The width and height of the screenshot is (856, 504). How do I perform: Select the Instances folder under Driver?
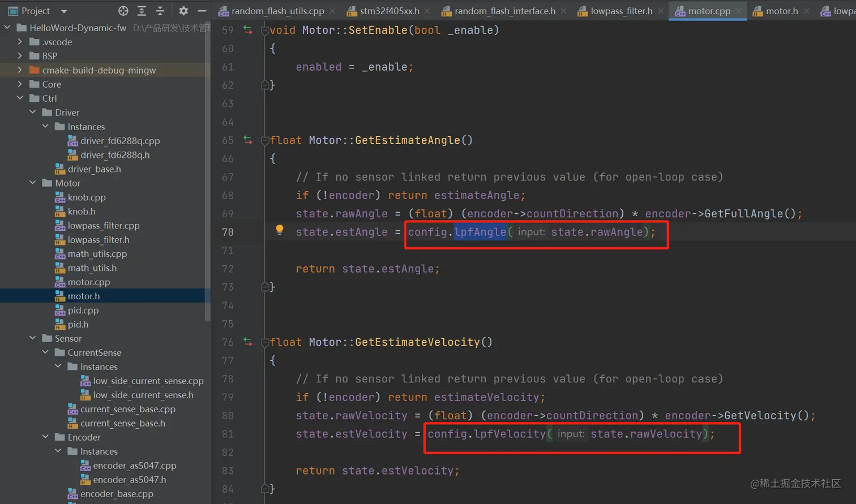point(86,127)
